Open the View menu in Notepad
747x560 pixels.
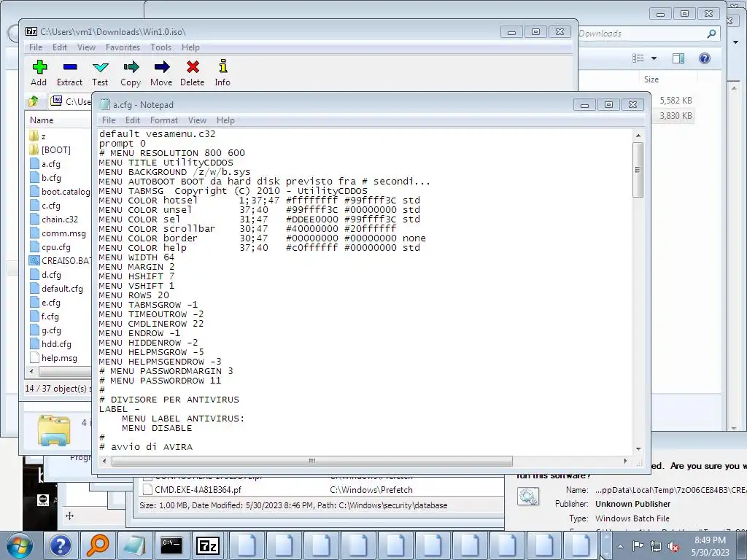pos(197,120)
